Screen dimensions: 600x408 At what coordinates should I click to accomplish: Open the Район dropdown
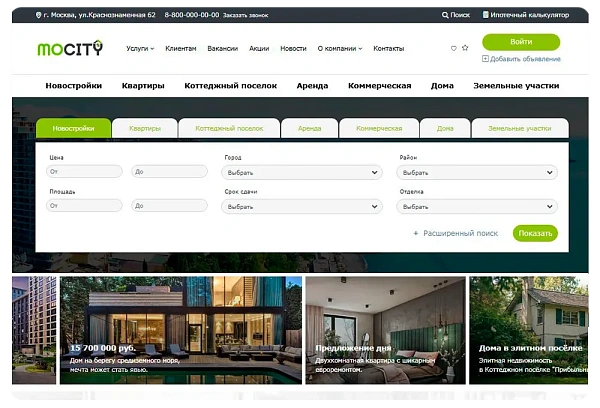click(x=477, y=172)
